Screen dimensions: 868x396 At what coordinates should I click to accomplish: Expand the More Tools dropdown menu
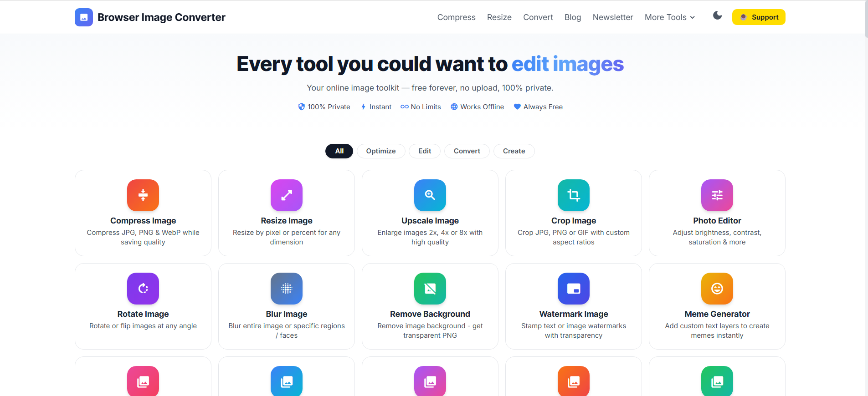[x=670, y=17]
